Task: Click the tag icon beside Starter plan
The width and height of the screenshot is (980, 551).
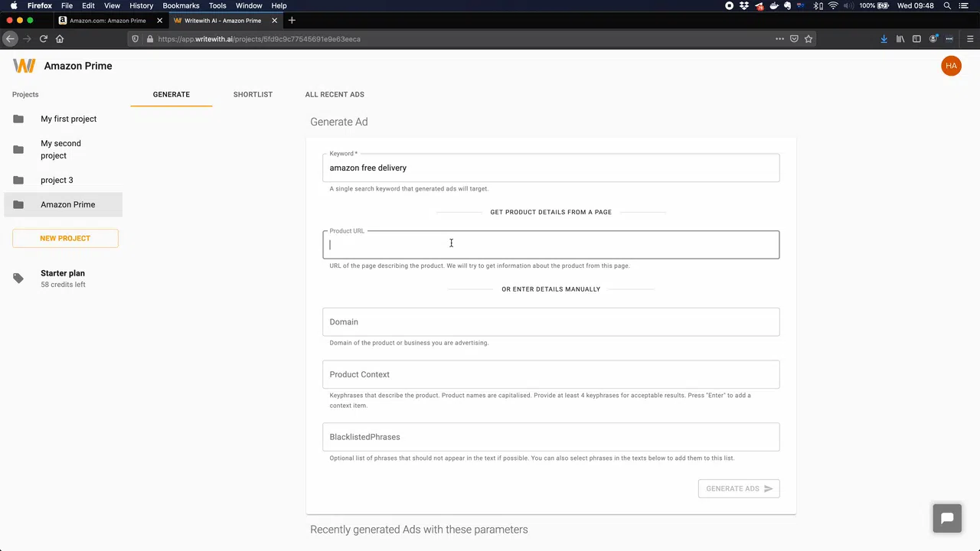Action: tap(18, 279)
